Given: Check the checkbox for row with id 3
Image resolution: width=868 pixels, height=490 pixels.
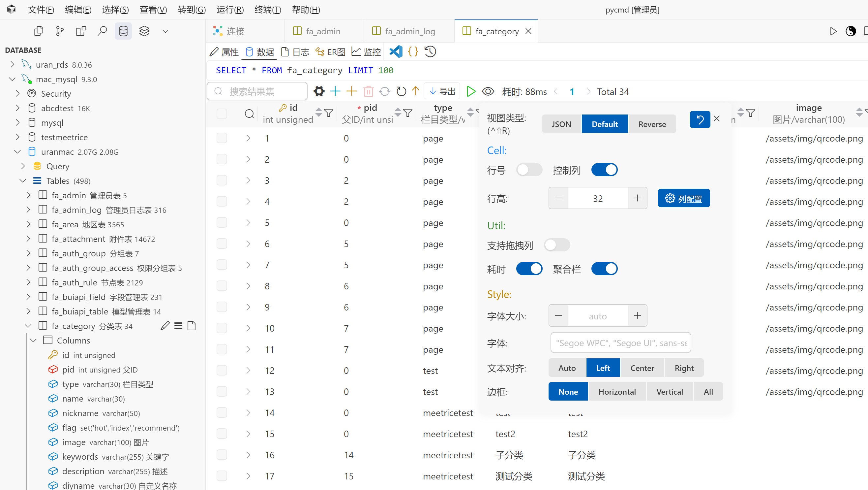Looking at the screenshot, I should pos(222,180).
